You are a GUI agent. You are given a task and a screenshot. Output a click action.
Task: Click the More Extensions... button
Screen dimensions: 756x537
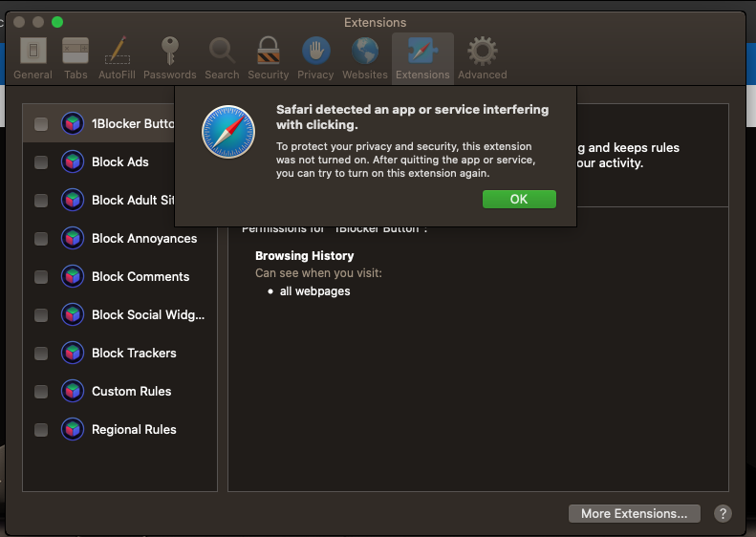tap(634, 513)
